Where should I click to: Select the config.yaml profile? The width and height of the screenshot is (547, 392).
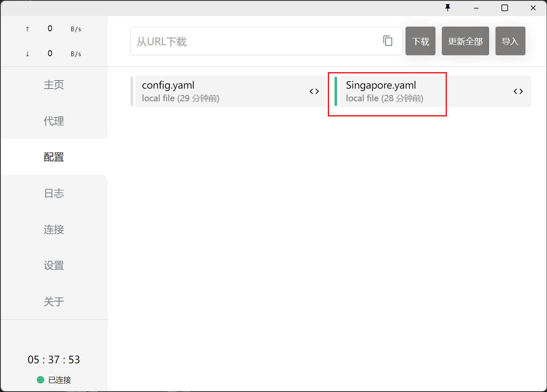click(x=220, y=92)
